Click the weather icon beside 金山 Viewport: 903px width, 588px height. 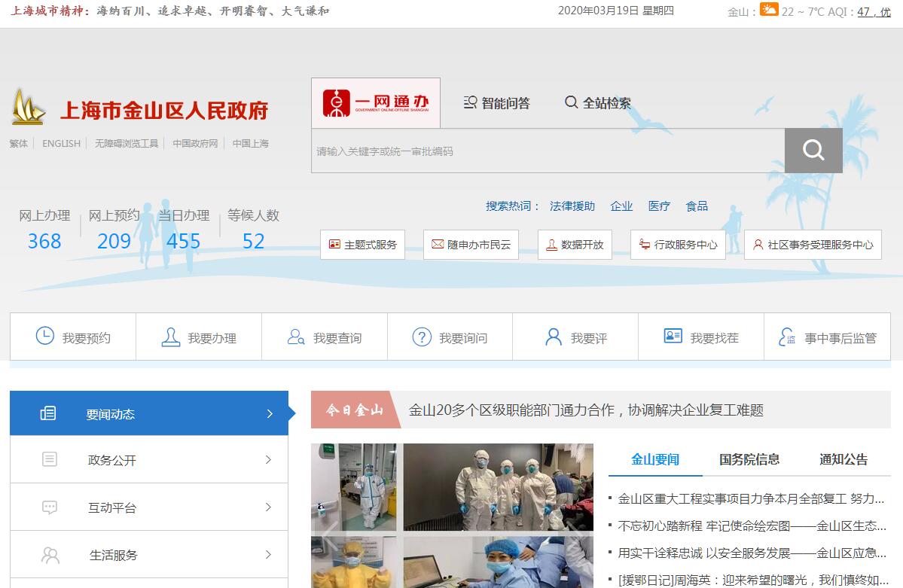(769, 10)
